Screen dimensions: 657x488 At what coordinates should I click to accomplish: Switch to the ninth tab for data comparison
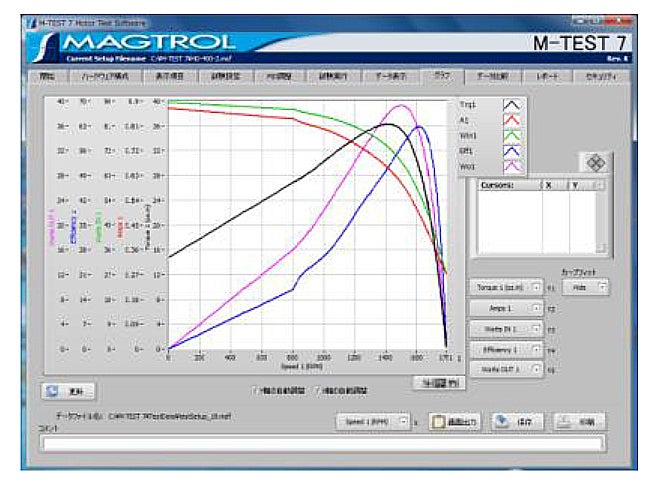[x=493, y=77]
